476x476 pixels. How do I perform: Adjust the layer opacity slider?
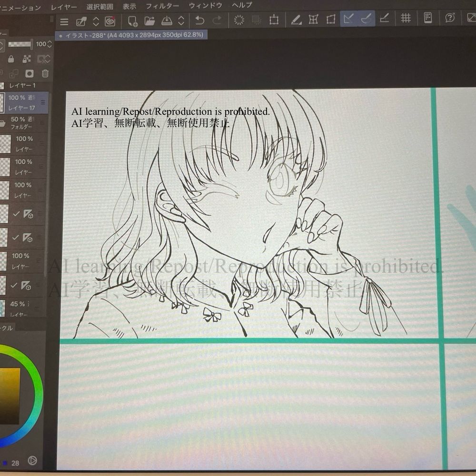pyautogui.click(x=20, y=45)
